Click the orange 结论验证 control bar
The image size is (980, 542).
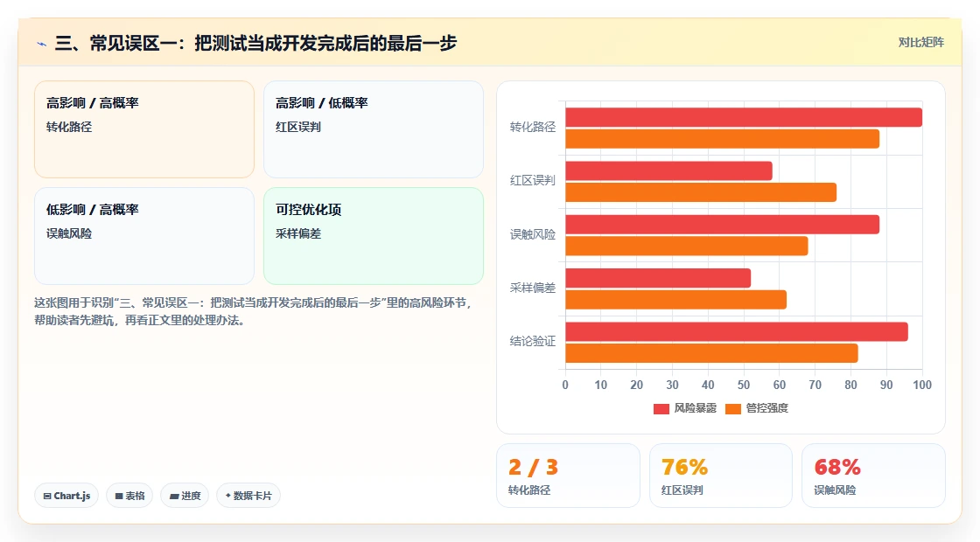pos(712,353)
